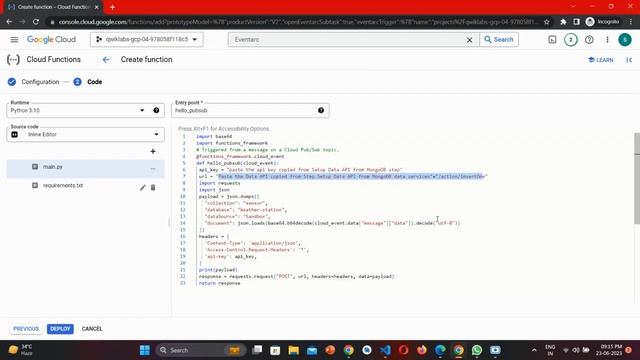Click the Incognito profile indicator
640x360 pixels.
pyautogui.click(x=602, y=22)
